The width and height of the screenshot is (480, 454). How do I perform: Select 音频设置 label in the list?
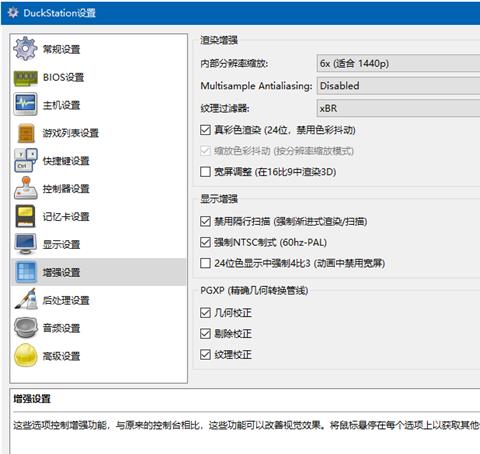pyautogui.click(x=61, y=328)
